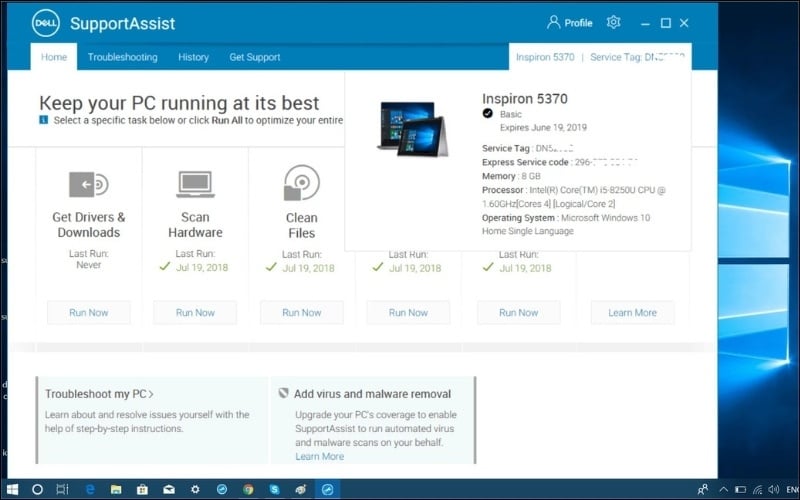The height and width of the screenshot is (500, 800).
Task: Run Now under Scan Hardware
Action: pos(195,312)
